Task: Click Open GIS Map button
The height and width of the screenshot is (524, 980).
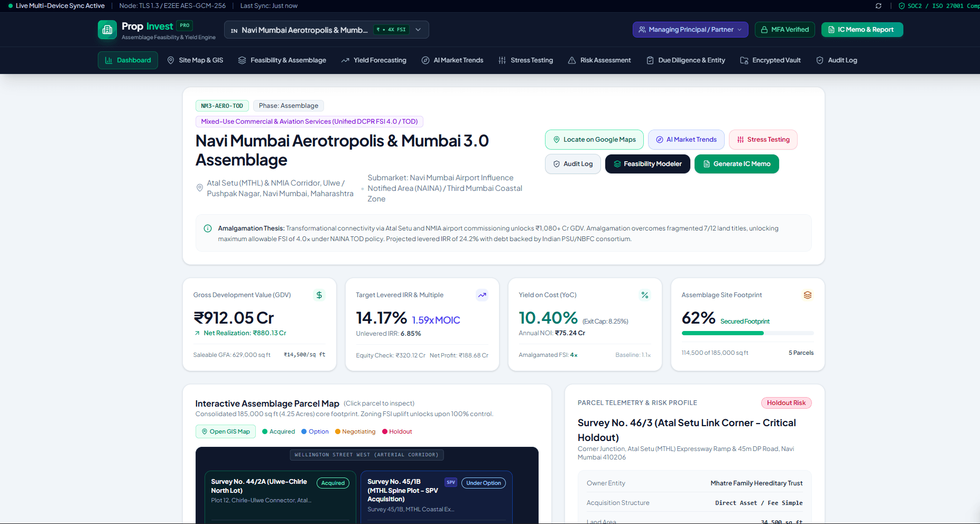Action: [x=226, y=431]
